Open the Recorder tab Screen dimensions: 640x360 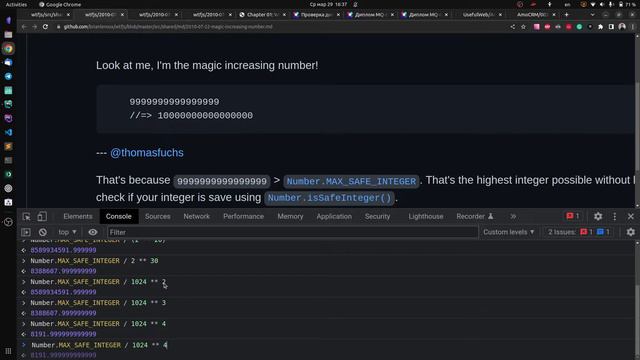coord(475,216)
